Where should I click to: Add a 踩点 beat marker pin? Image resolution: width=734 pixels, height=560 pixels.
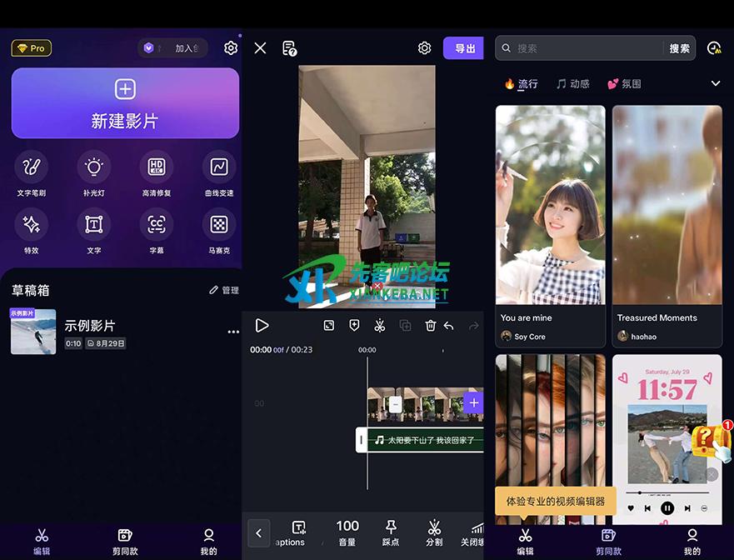(x=390, y=532)
